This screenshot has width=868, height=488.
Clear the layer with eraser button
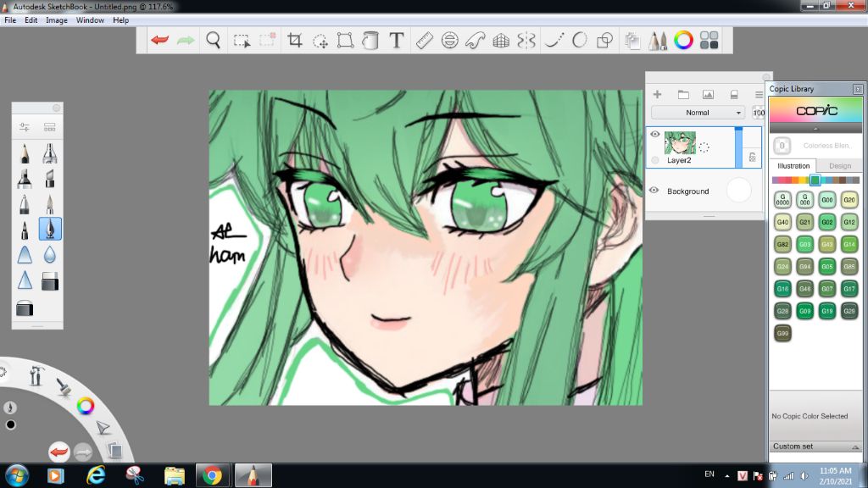733,95
